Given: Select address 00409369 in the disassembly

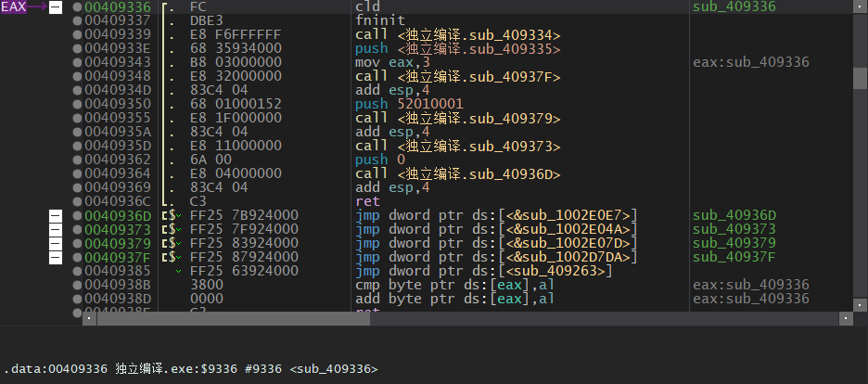Looking at the screenshot, I should 118,187.
